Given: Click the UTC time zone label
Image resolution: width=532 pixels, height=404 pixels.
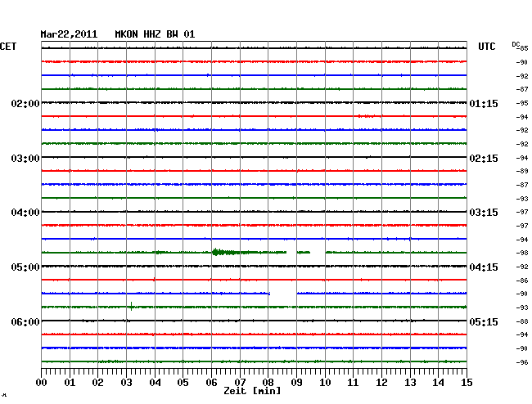Looking at the screenshot, I should coord(486,47).
